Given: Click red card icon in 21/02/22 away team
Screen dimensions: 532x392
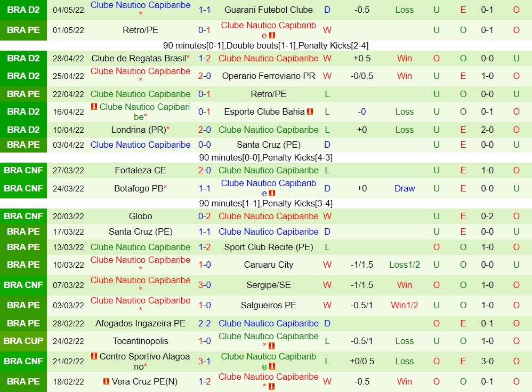Looking at the screenshot, I should (x=272, y=366).
